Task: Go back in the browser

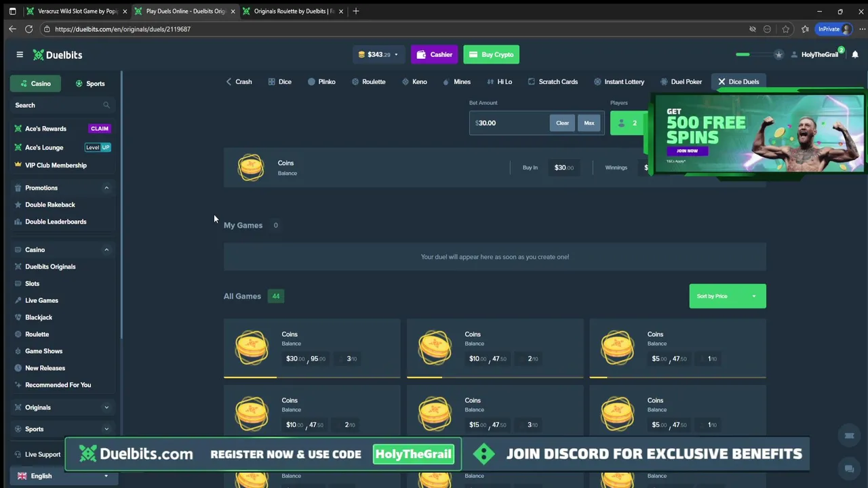Action: click(x=12, y=29)
